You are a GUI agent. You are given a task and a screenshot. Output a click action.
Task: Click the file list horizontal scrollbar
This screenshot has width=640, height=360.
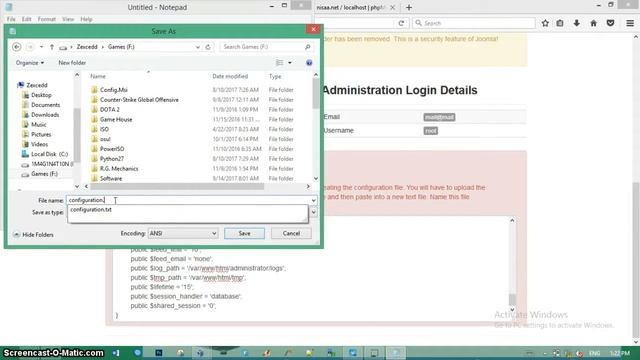(177, 187)
